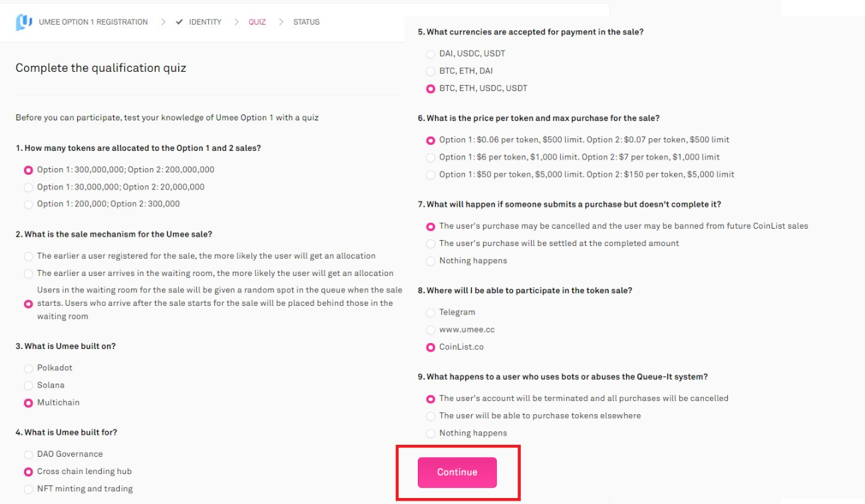Image resolution: width=865 pixels, height=504 pixels.
Task: Open the Quiz step in breadcrumb
Action: pos(257,22)
